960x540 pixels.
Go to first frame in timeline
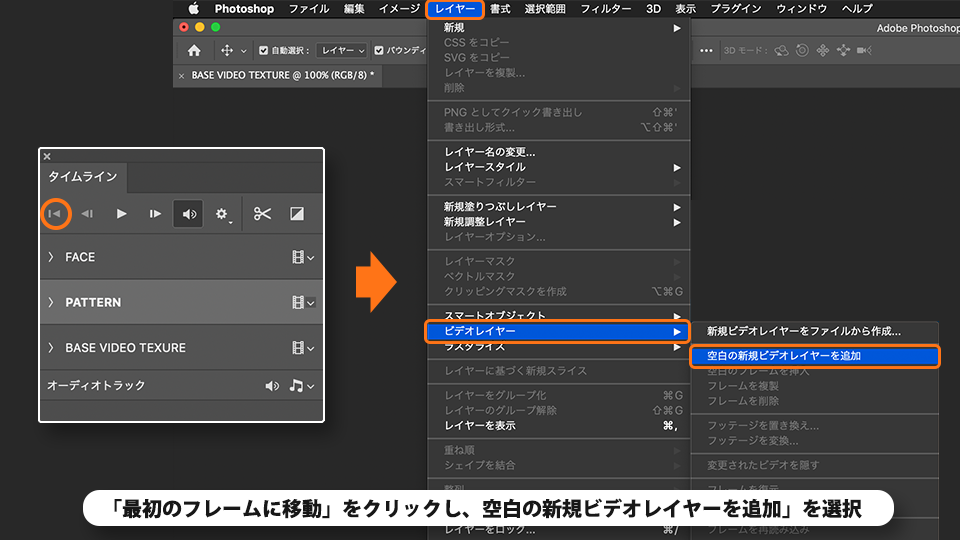pyautogui.click(x=54, y=214)
